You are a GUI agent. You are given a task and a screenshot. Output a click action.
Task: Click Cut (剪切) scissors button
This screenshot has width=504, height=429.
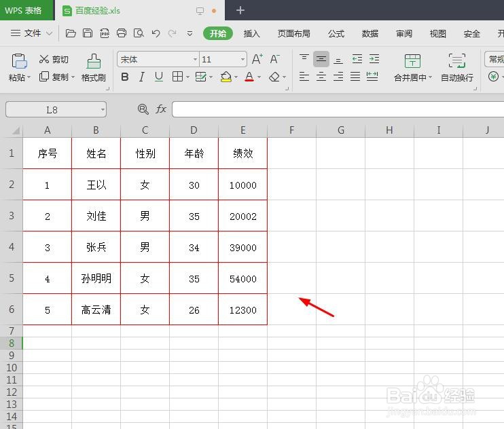(x=54, y=60)
